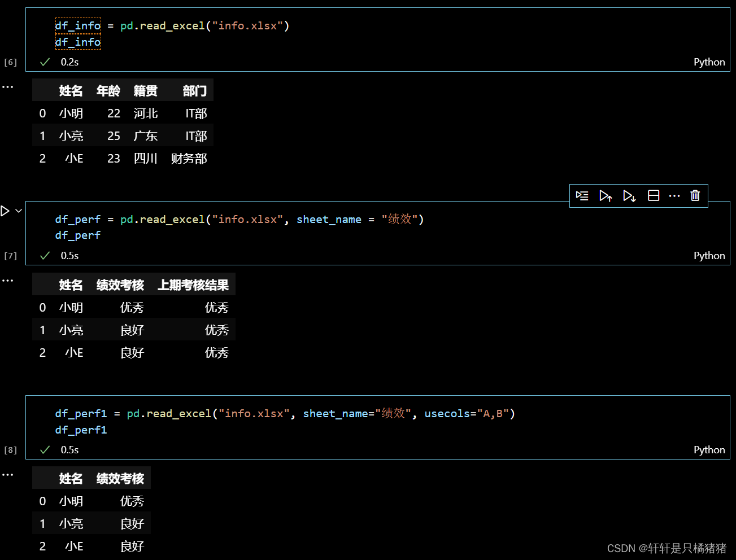Delete cell with the trash icon
Image resolution: width=736 pixels, height=560 pixels.
[695, 196]
